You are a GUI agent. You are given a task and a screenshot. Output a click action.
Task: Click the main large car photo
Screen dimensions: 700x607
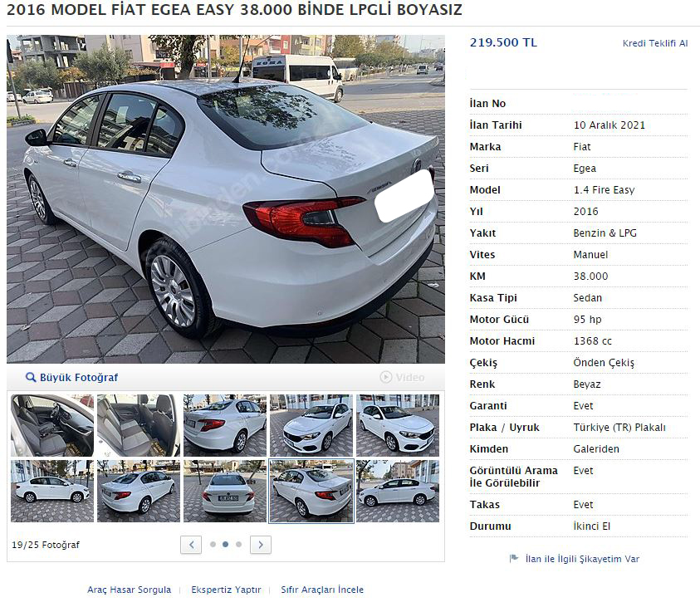coord(226,199)
